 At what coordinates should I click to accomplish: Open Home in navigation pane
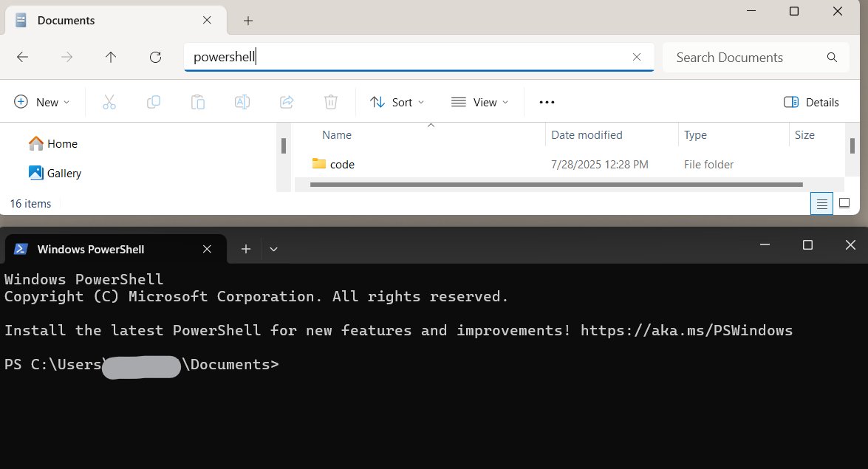tap(53, 144)
